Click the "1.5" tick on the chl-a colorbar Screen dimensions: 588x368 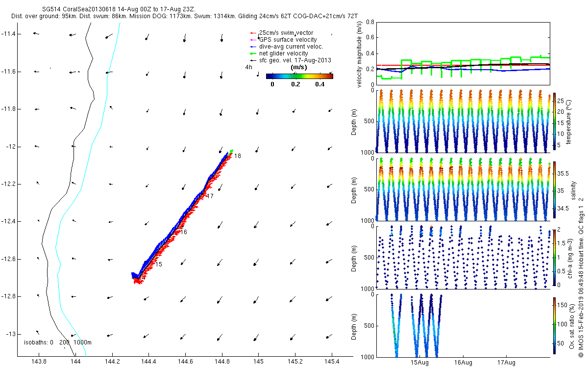point(561,243)
